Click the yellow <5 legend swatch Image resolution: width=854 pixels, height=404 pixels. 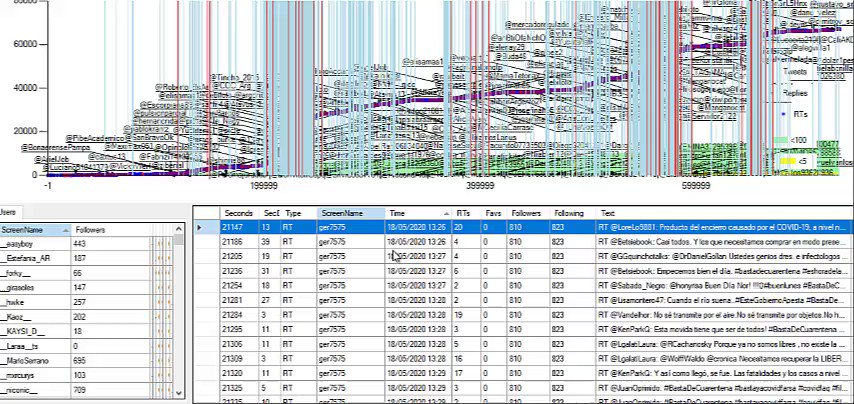point(786,161)
